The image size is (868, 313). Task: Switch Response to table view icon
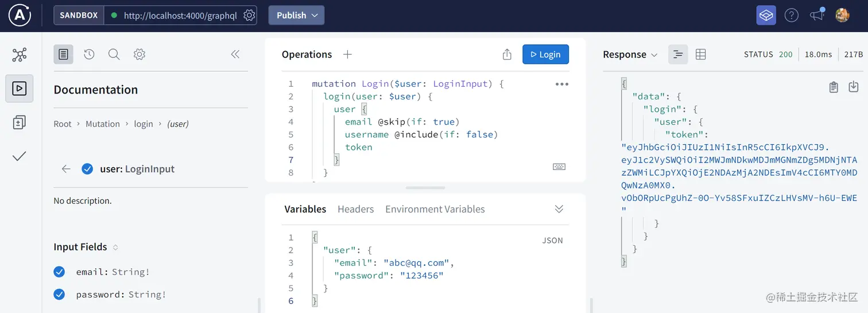700,55
